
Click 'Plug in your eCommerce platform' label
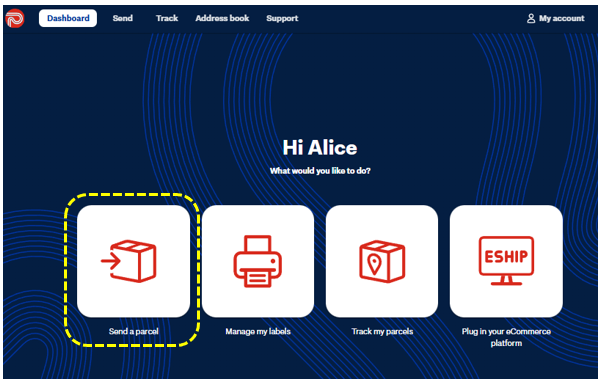[506, 337]
